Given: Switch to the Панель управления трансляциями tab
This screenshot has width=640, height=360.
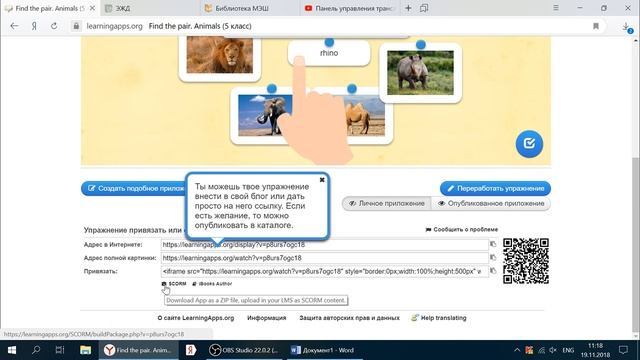Looking at the screenshot, I should point(350,8).
